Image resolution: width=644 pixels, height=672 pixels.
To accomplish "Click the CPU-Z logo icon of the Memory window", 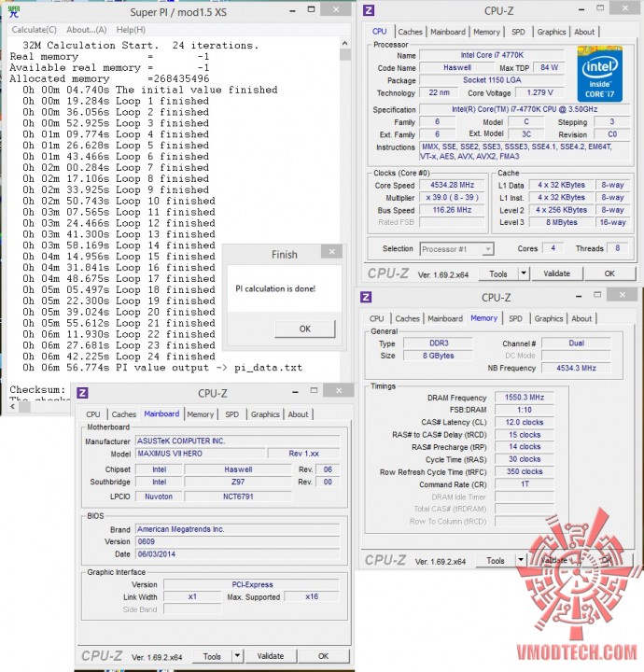I will [x=366, y=297].
